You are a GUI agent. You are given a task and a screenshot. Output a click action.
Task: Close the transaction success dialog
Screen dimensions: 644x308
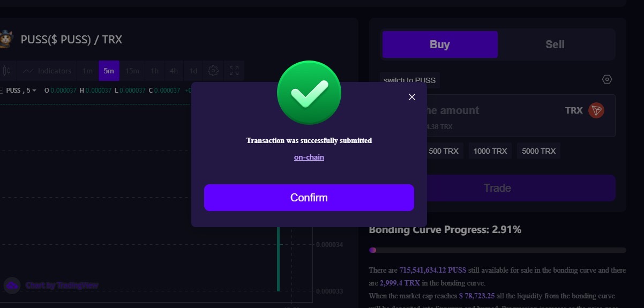pos(412,97)
